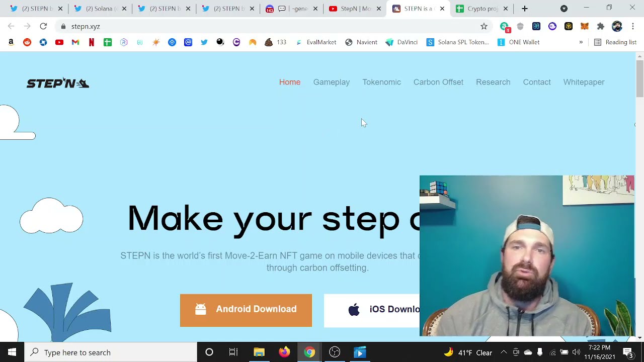Open the green Sheets bookmark icon
This screenshot has width=644, height=362.
[108, 42]
